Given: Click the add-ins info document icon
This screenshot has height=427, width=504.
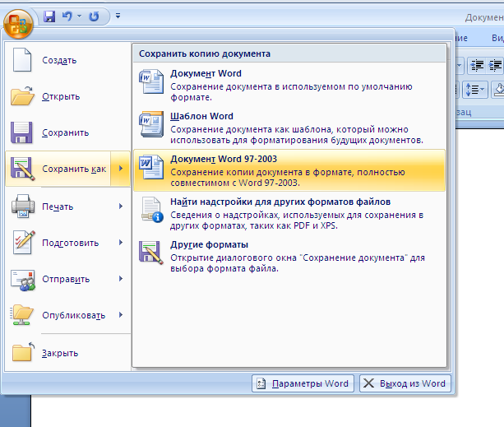Looking at the screenshot, I should click(x=152, y=210).
